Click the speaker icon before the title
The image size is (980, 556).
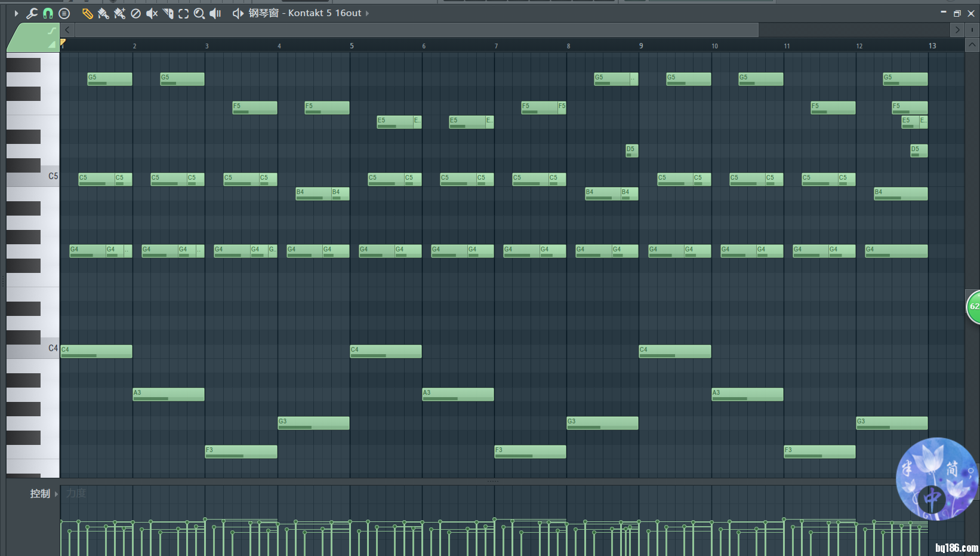pos(238,13)
